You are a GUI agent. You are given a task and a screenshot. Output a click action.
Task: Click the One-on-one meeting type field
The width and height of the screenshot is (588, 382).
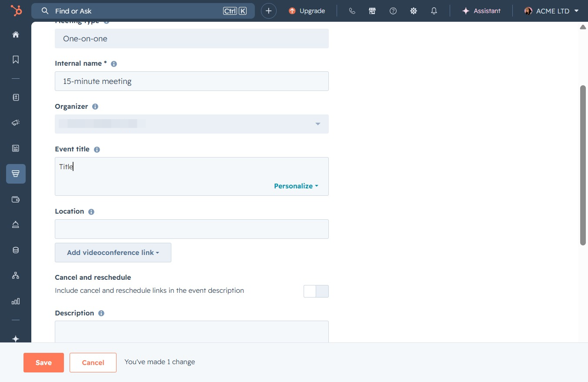coord(192,38)
